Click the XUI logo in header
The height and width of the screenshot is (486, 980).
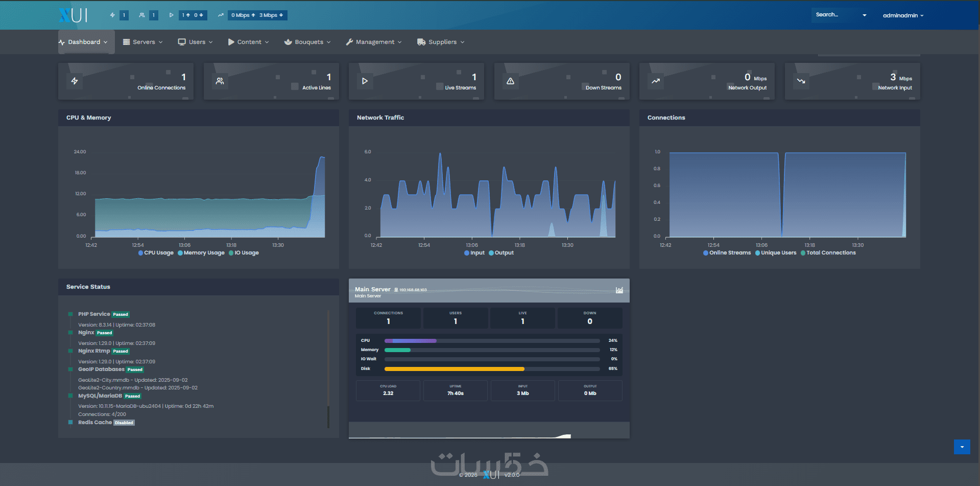[73, 15]
